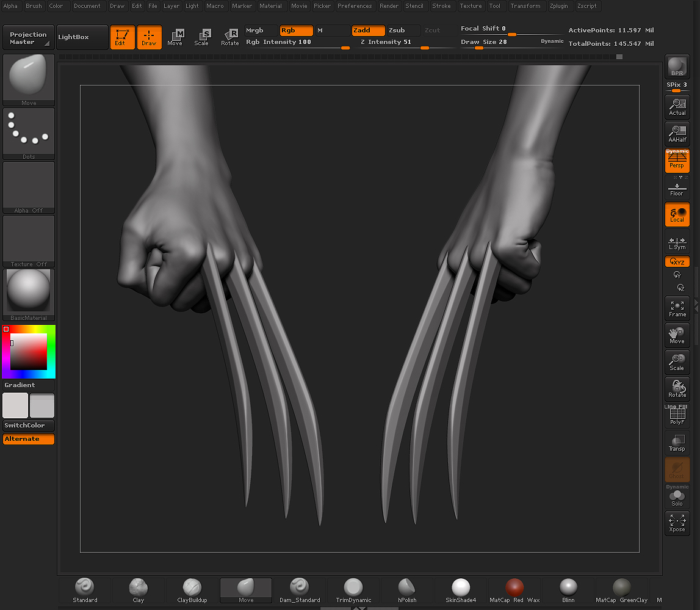Open the Tool menu
The height and width of the screenshot is (610, 700).
click(x=495, y=6)
